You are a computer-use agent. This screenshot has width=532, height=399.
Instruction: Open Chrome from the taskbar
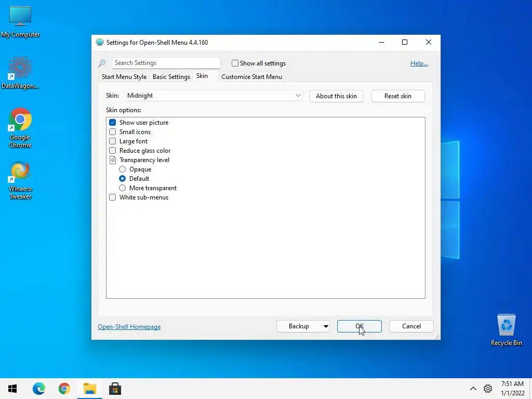64,389
